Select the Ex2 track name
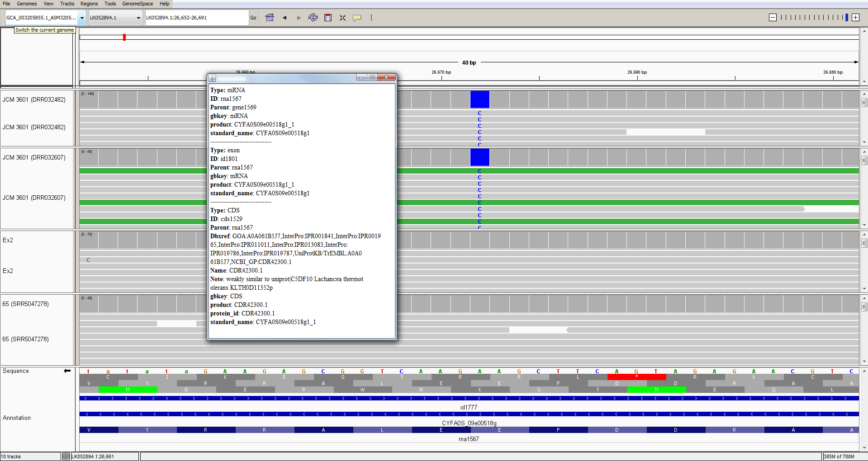This screenshot has width=868, height=461. (x=8, y=240)
